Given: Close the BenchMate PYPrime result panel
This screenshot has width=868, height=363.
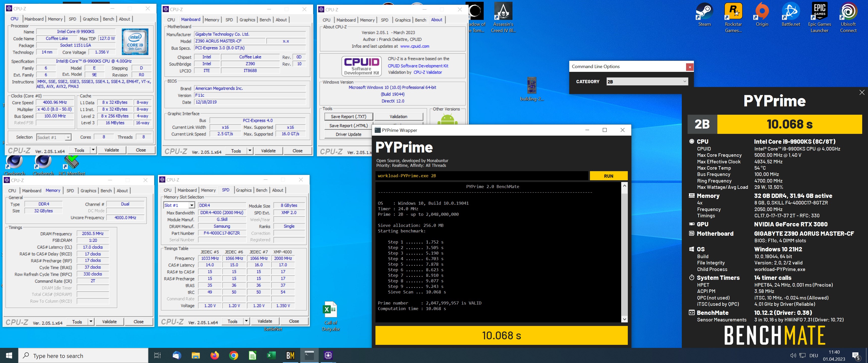Looking at the screenshot, I should click(x=862, y=92).
